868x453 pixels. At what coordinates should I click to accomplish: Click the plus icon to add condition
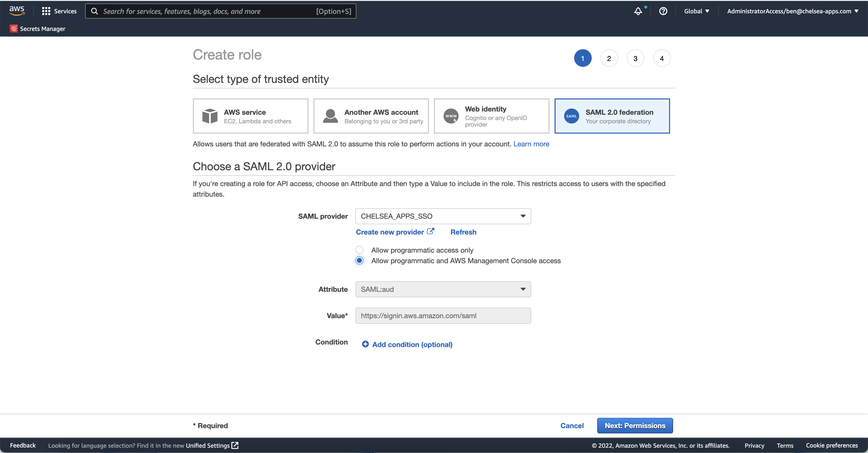click(x=365, y=344)
